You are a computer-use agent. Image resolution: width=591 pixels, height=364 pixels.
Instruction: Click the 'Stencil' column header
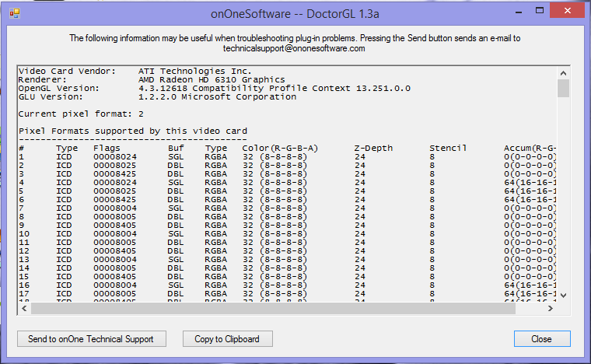coord(448,148)
